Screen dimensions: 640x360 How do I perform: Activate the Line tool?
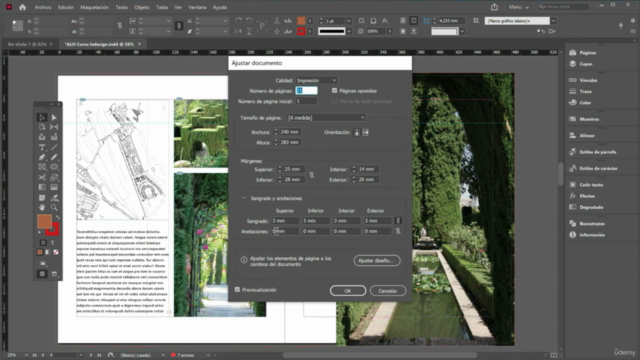tap(54, 147)
